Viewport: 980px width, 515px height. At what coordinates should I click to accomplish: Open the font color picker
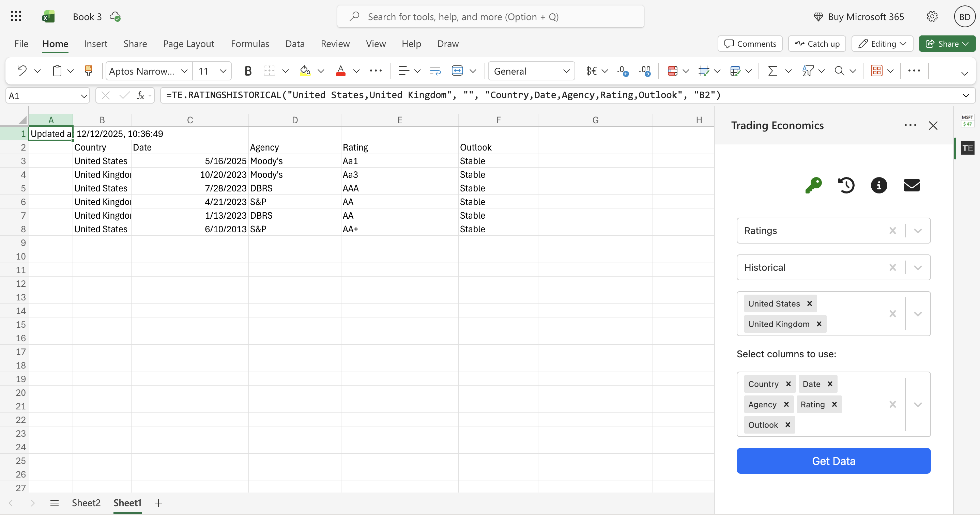pos(356,71)
